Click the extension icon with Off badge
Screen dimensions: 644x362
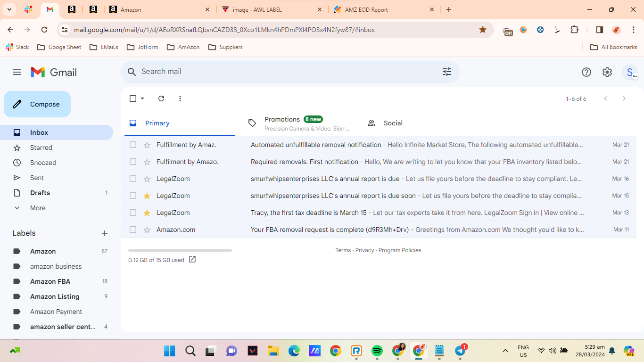[508, 31]
